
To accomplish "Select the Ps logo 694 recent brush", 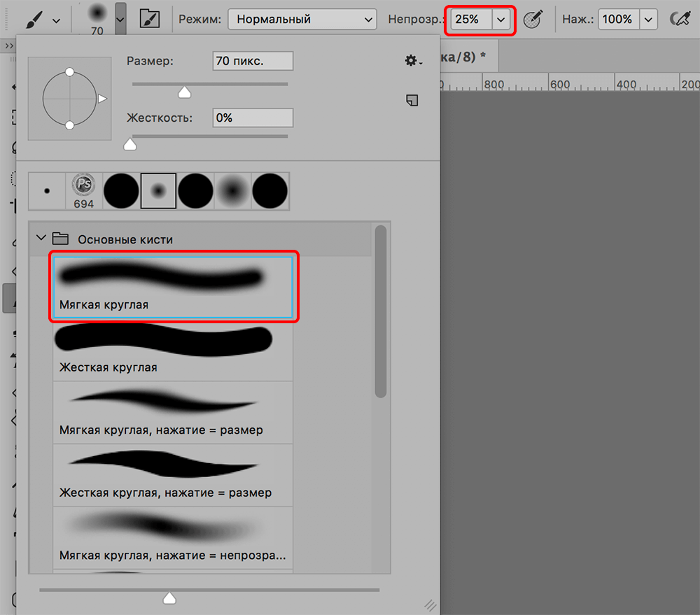I will click(84, 191).
